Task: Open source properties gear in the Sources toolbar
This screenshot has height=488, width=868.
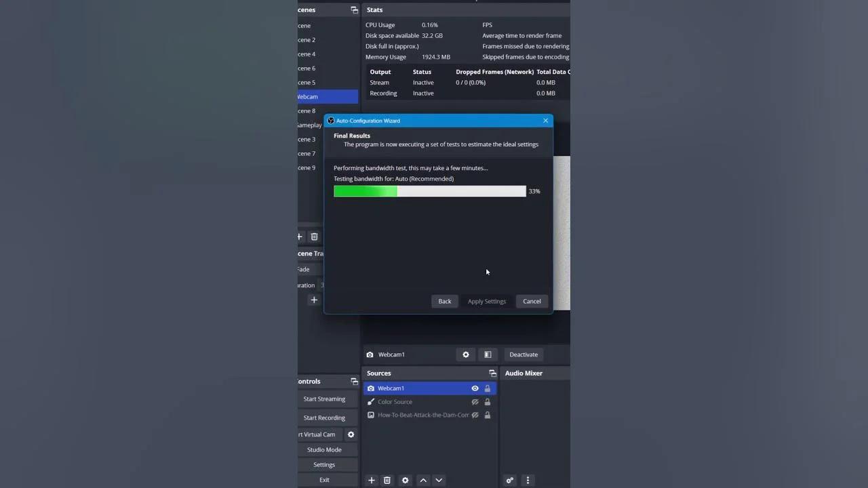Action: pos(405,480)
